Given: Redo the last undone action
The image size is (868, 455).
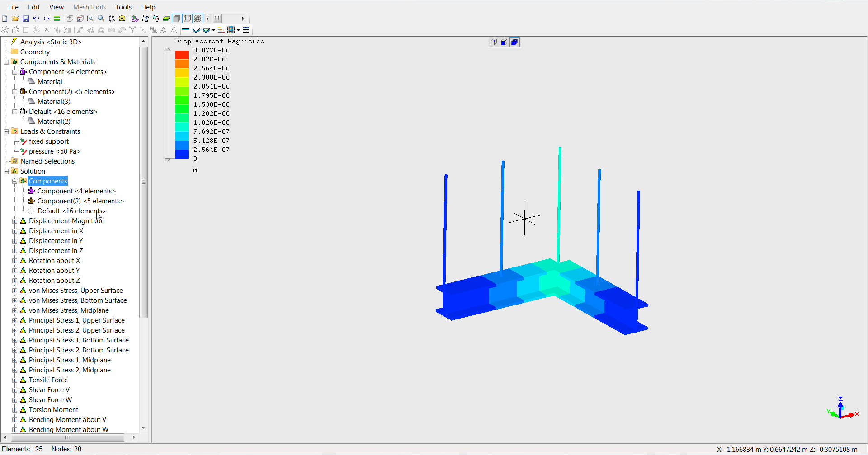Looking at the screenshot, I should [47, 19].
